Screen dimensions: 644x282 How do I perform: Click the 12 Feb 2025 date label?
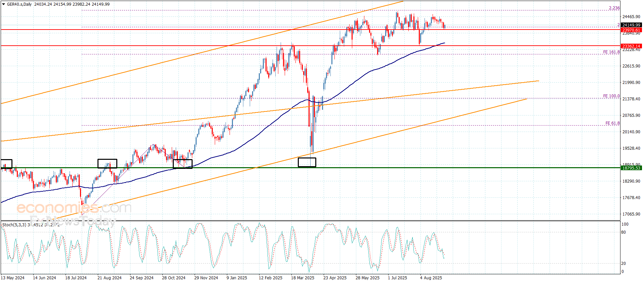pos(271,278)
